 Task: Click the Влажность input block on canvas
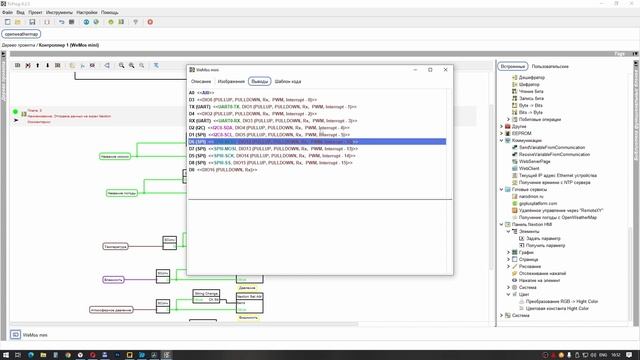click(x=113, y=280)
